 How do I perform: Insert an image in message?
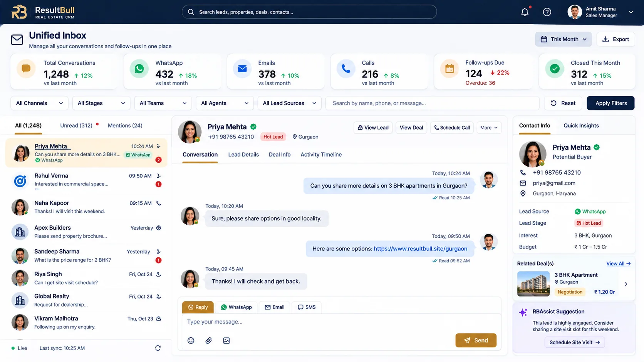(x=226, y=340)
